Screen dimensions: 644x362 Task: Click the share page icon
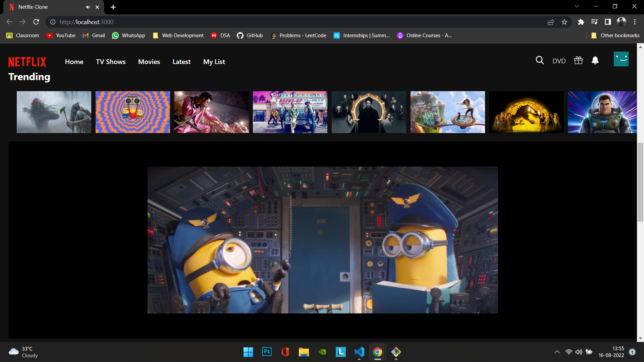click(x=551, y=22)
